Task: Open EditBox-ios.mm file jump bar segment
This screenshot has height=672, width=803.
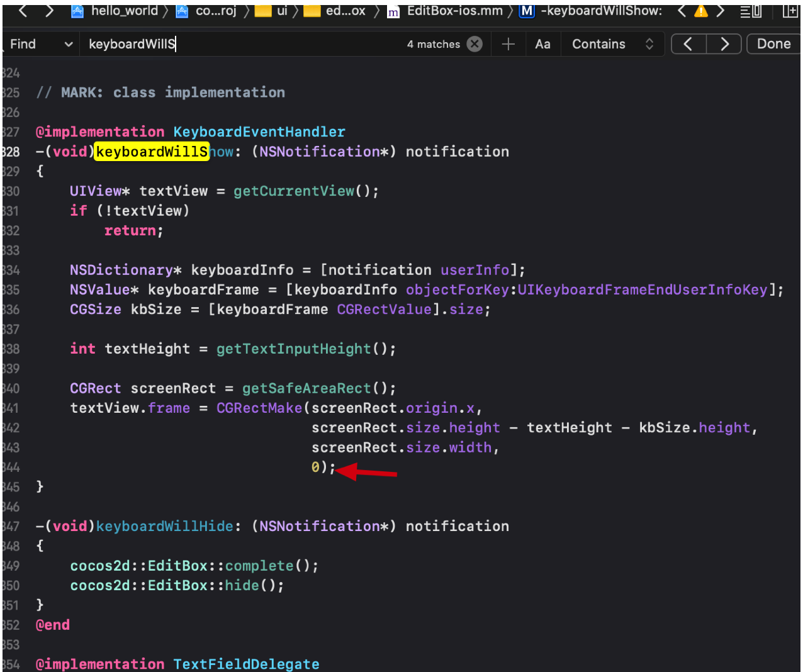Action: point(446,11)
